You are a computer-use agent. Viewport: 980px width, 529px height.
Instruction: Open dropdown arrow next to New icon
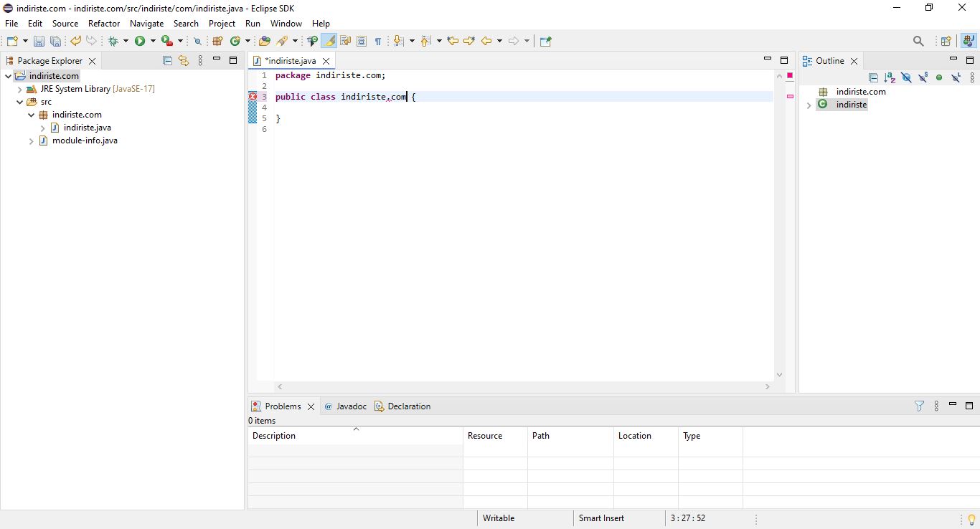pyautogui.click(x=25, y=41)
